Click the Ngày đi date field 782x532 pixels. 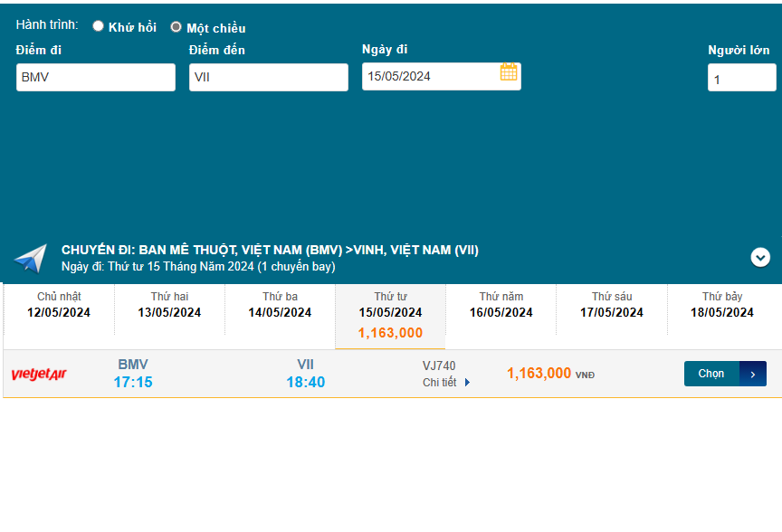[x=429, y=77]
